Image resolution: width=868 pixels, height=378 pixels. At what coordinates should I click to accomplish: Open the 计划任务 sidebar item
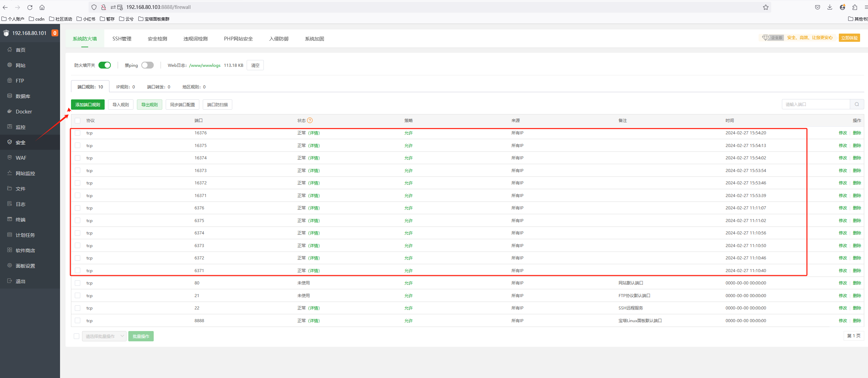[x=30, y=235]
